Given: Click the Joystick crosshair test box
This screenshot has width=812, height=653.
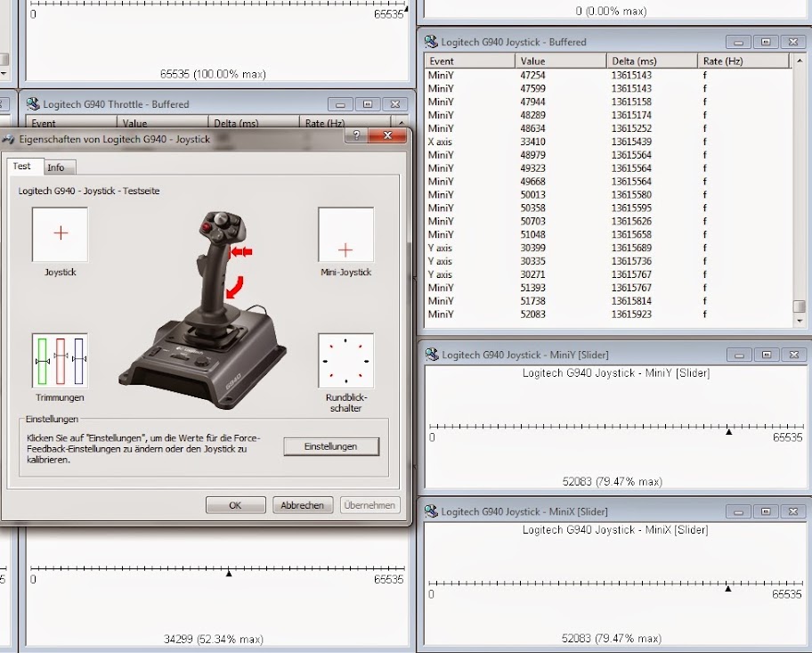Looking at the screenshot, I should pos(60,234).
